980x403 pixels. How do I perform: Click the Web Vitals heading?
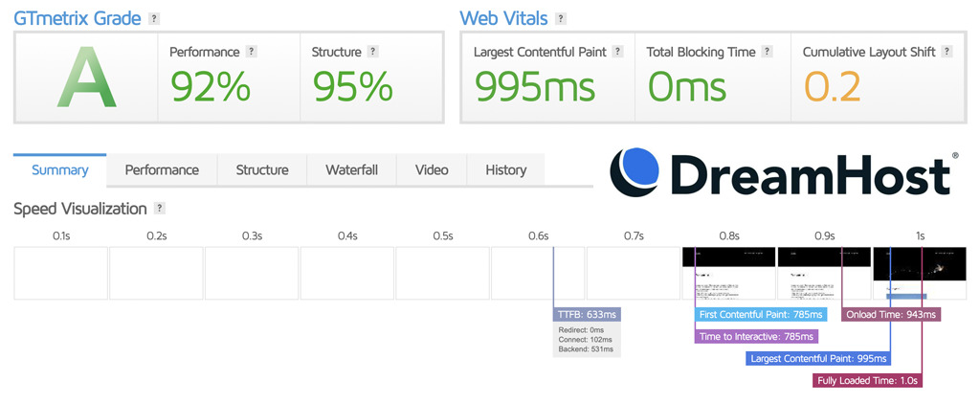[x=503, y=19]
